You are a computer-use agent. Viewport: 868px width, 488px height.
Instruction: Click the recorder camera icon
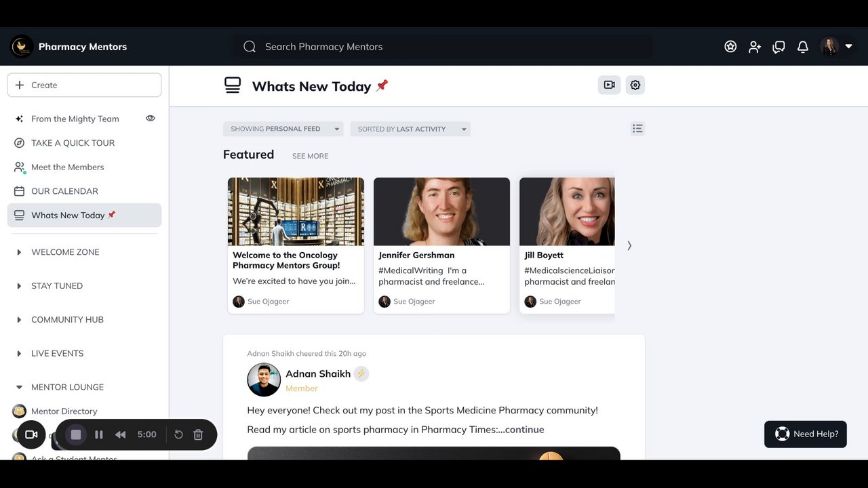click(x=31, y=434)
